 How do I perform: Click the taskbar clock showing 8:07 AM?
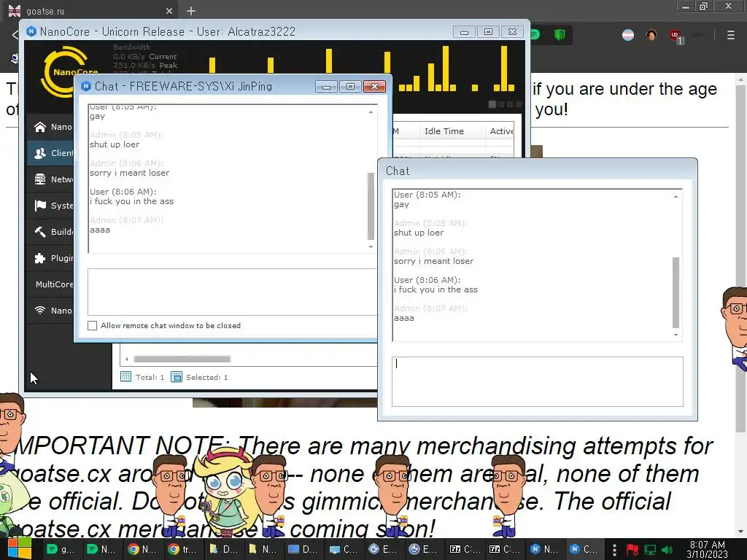(x=707, y=549)
